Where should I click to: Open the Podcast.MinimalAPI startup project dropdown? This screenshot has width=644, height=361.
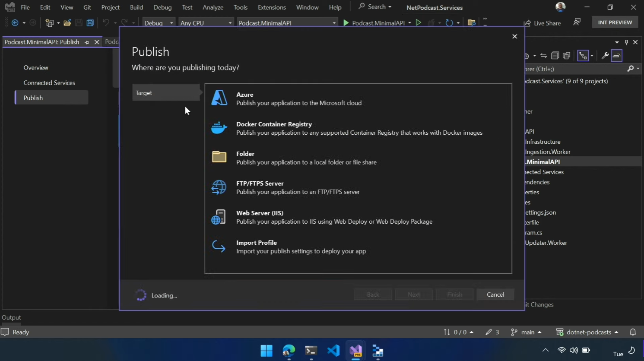[287, 23]
